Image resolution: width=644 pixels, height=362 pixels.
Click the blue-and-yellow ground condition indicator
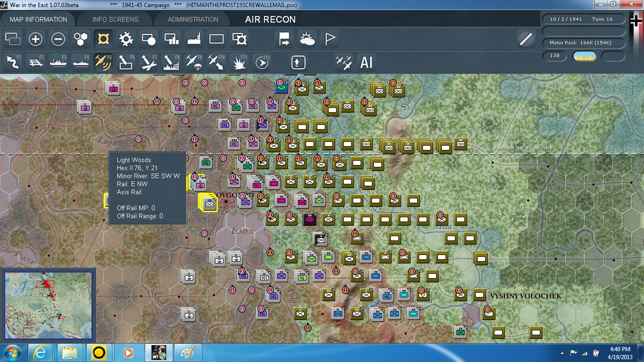(x=584, y=56)
